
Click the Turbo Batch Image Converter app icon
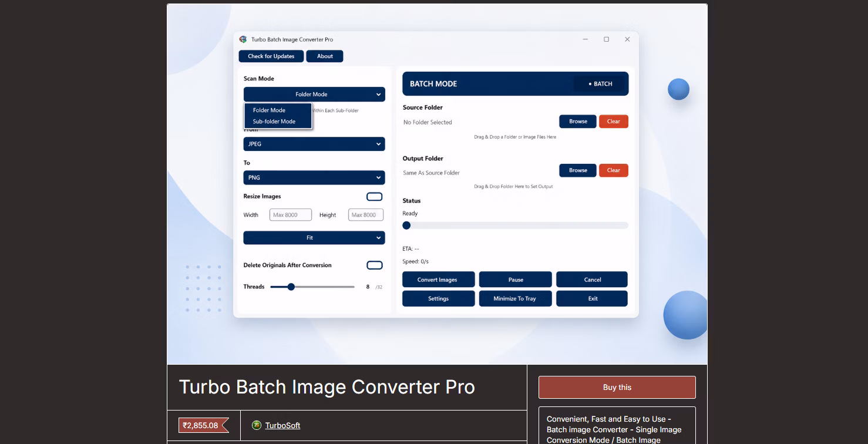tap(243, 39)
